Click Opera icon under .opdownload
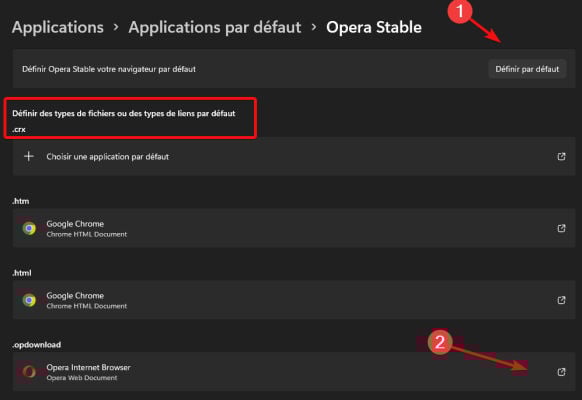582x400 pixels. [29, 372]
